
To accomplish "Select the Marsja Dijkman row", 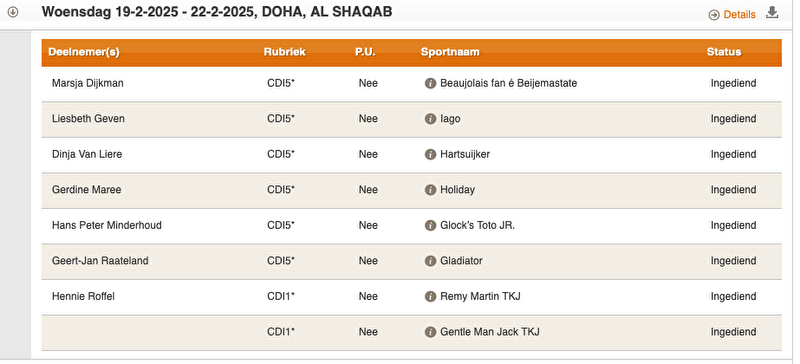I will click(411, 84).
